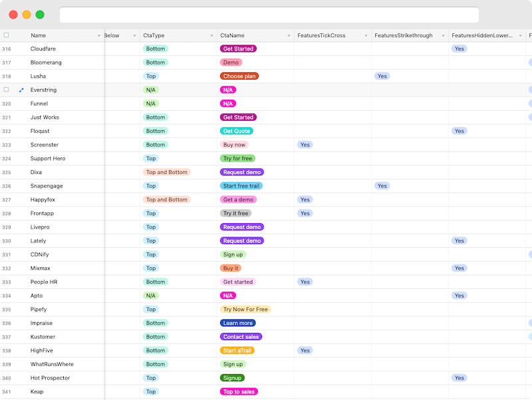Check the Everstring row checkbox
The width and height of the screenshot is (532, 400).
(x=6, y=90)
